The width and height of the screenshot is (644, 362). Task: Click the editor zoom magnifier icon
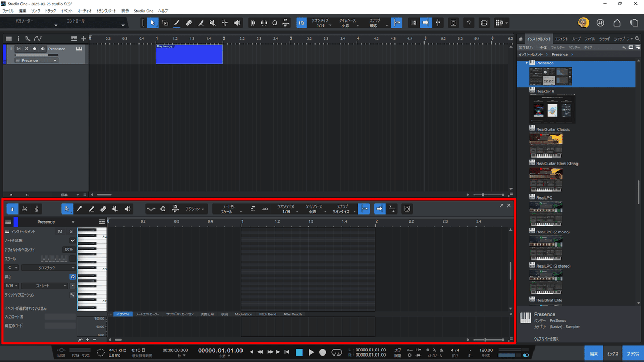[163, 209]
